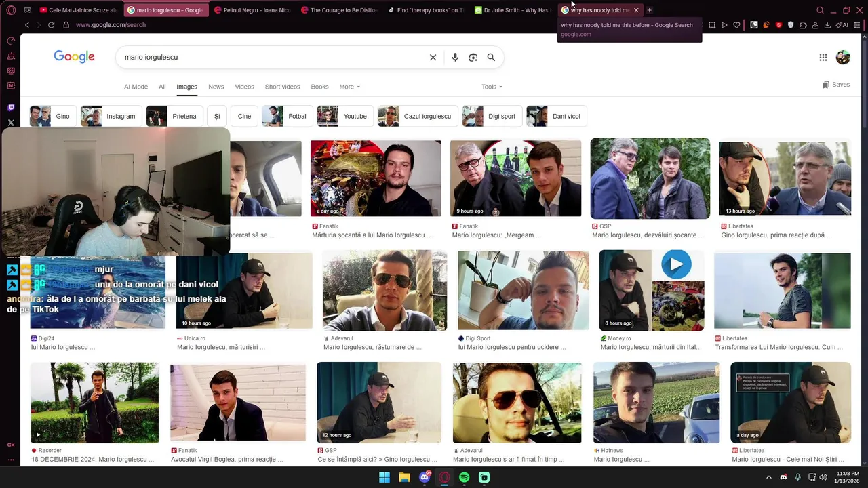Viewport: 868px width, 488px height.
Task: Select the Gino suggestion chip
Action: click(x=52, y=116)
